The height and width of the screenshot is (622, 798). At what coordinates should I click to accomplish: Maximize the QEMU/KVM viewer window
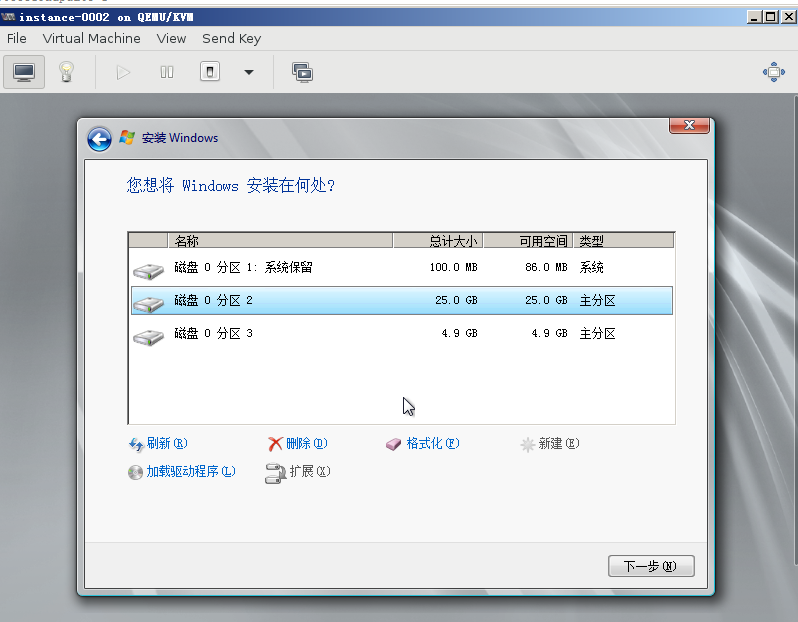(772, 17)
